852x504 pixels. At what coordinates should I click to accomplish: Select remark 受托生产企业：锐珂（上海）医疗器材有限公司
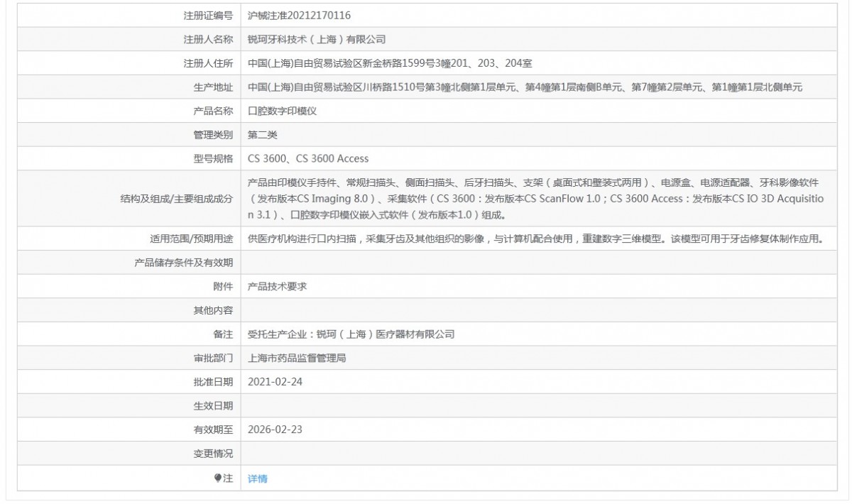351,334
